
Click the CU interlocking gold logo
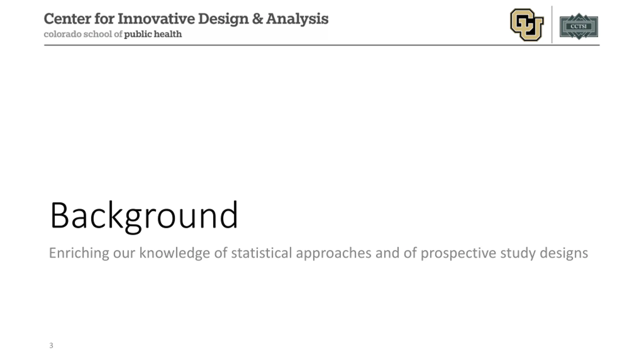coord(527,25)
